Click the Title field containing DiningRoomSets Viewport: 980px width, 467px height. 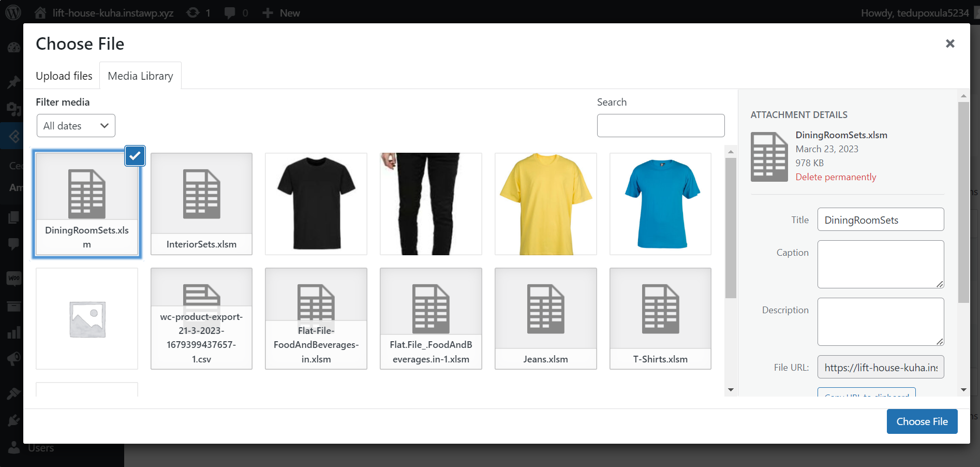click(881, 220)
